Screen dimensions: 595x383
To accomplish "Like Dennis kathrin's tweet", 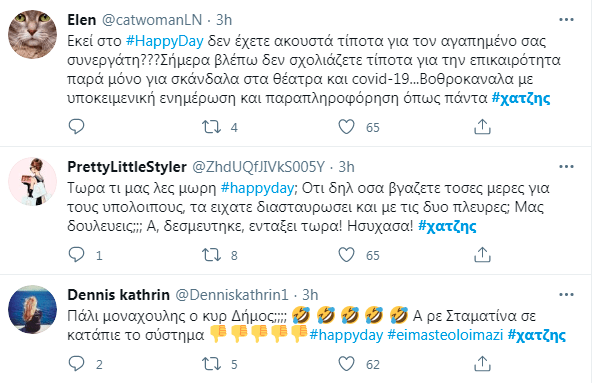I will click(346, 364).
